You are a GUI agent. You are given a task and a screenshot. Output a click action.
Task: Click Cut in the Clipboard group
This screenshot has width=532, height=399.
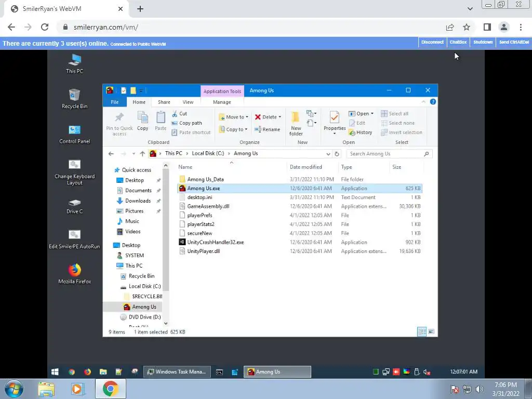tap(179, 114)
